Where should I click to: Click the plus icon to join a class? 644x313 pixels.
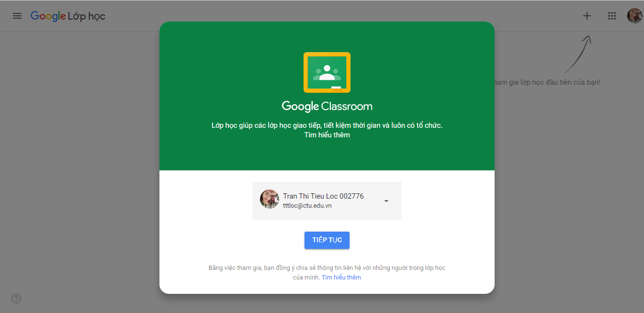pyautogui.click(x=587, y=16)
